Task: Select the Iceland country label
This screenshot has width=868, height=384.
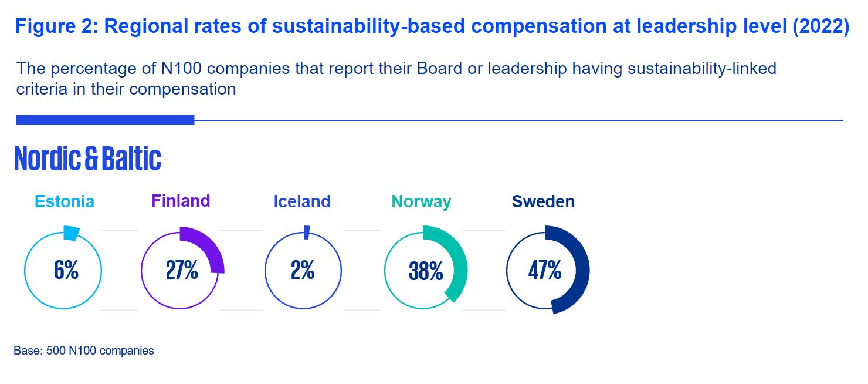Action: (302, 201)
